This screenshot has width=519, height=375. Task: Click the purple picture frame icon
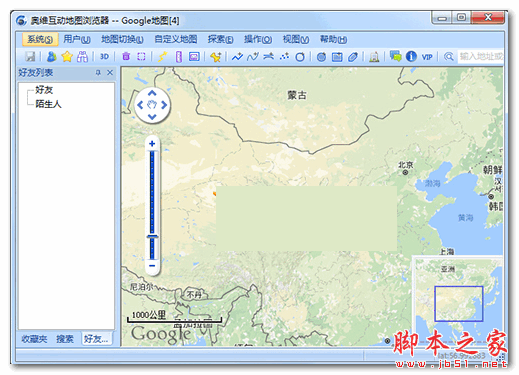pyautogui.click(x=194, y=57)
